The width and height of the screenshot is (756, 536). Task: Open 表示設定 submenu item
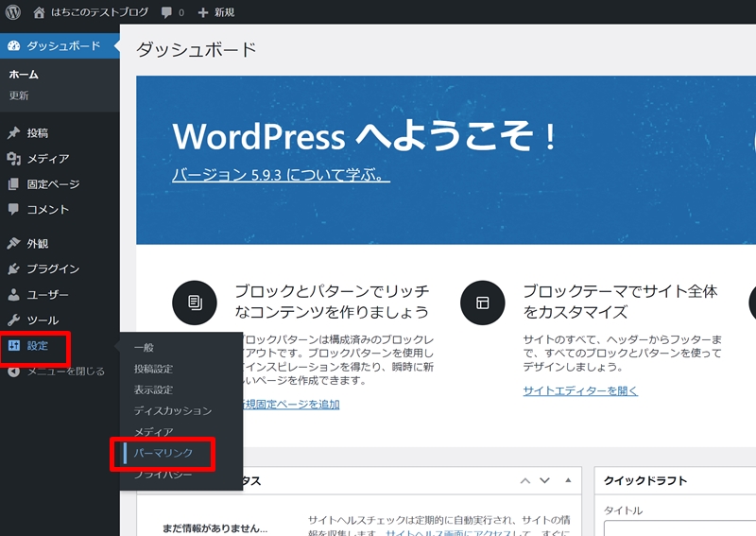click(x=153, y=389)
